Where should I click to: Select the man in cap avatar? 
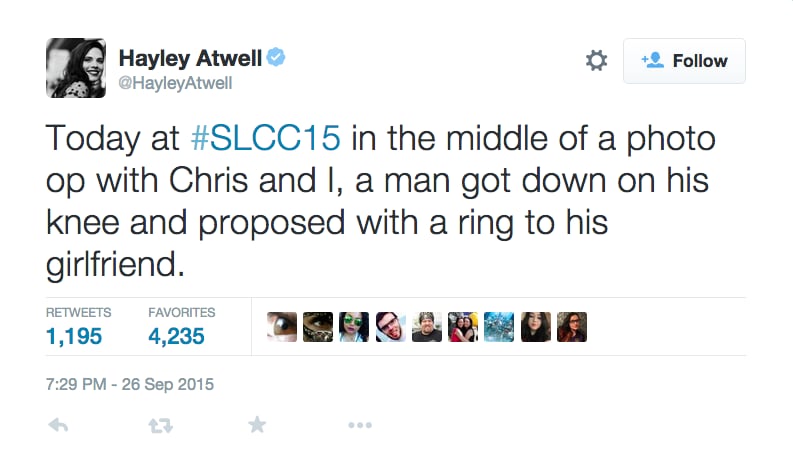tap(427, 327)
